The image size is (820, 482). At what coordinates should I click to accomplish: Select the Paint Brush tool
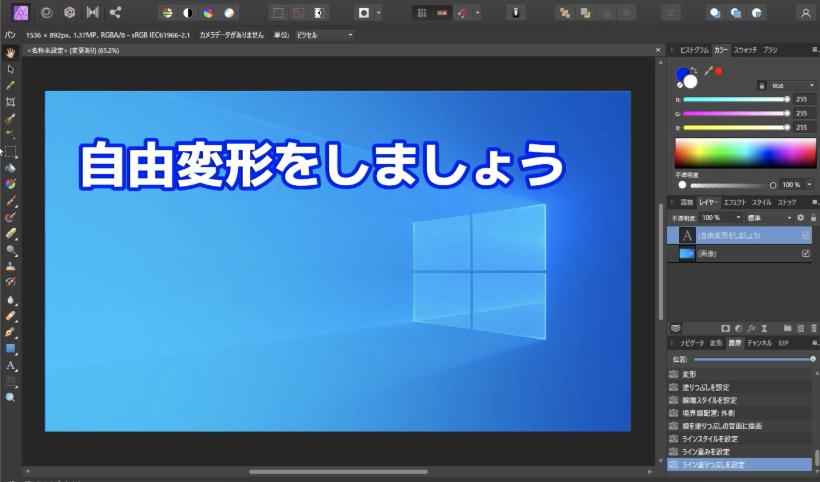(x=10, y=201)
